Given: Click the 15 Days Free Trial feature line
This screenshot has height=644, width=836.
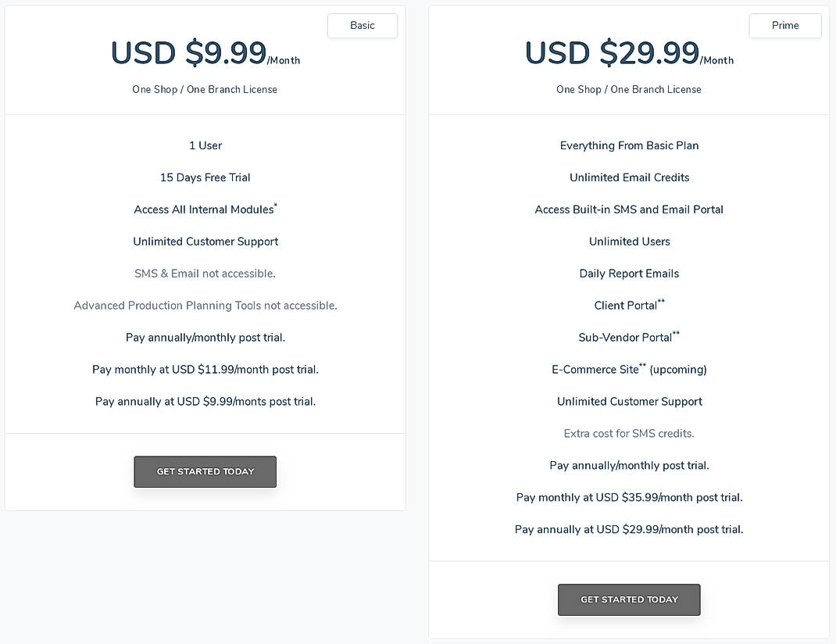Looking at the screenshot, I should pyautogui.click(x=205, y=177).
